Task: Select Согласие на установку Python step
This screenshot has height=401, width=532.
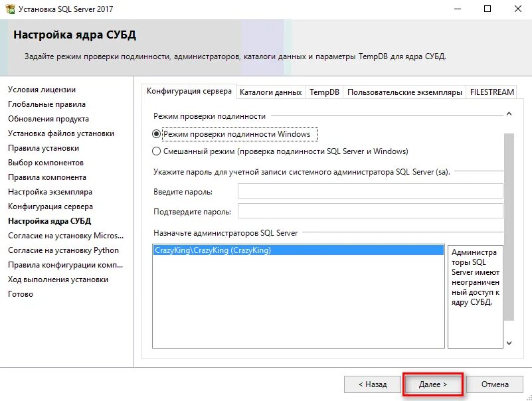Action: [x=64, y=250]
